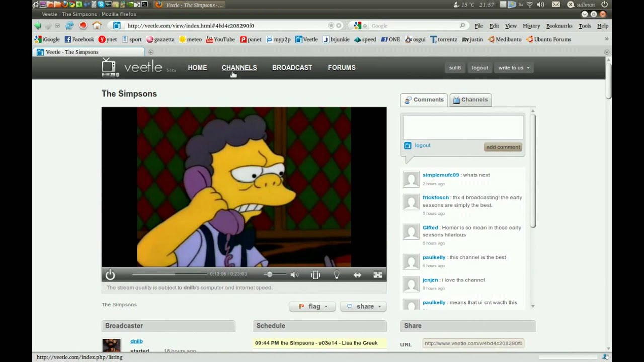Screen dimensions: 644x362
Task: Open the BROADCAST page
Action: [x=292, y=68]
